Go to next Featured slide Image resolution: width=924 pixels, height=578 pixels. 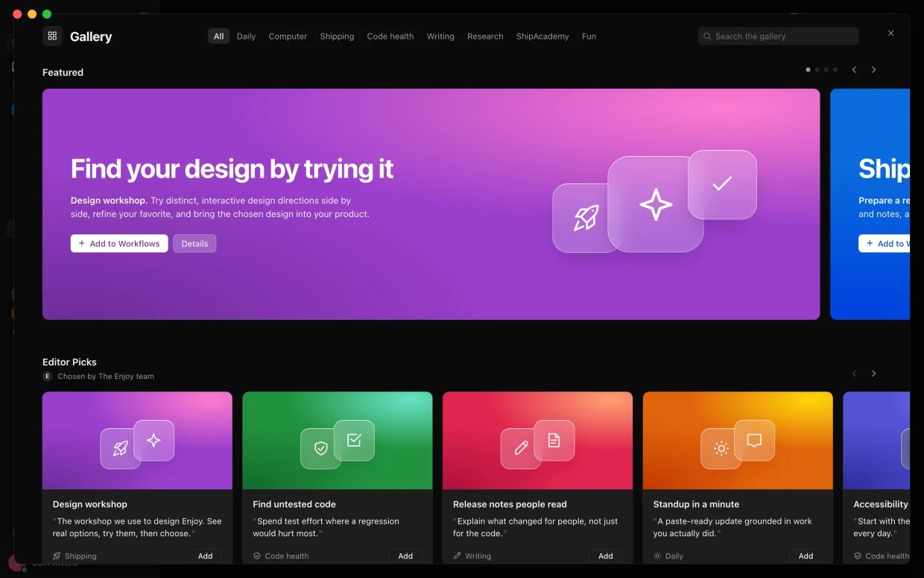click(x=873, y=69)
